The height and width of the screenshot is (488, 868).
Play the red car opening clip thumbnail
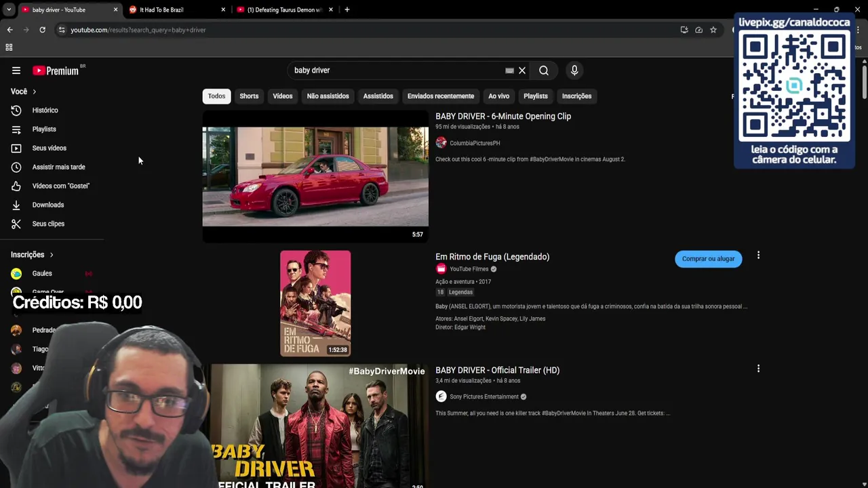(315, 176)
